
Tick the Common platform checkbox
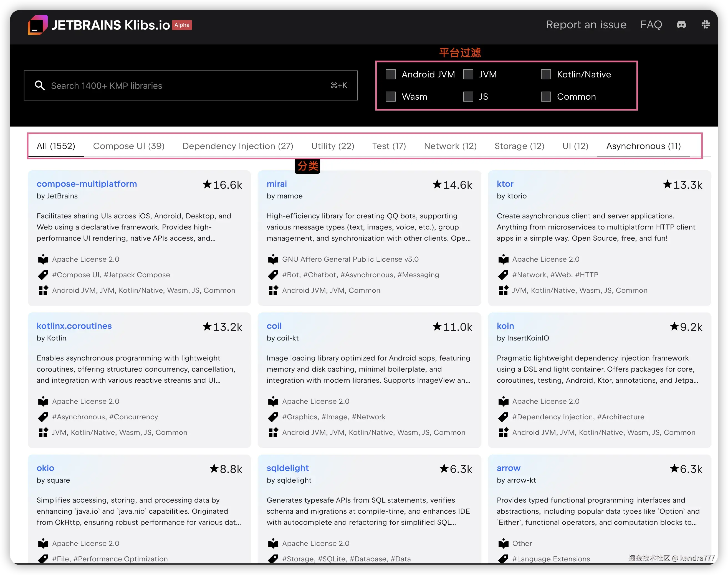(x=545, y=97)
